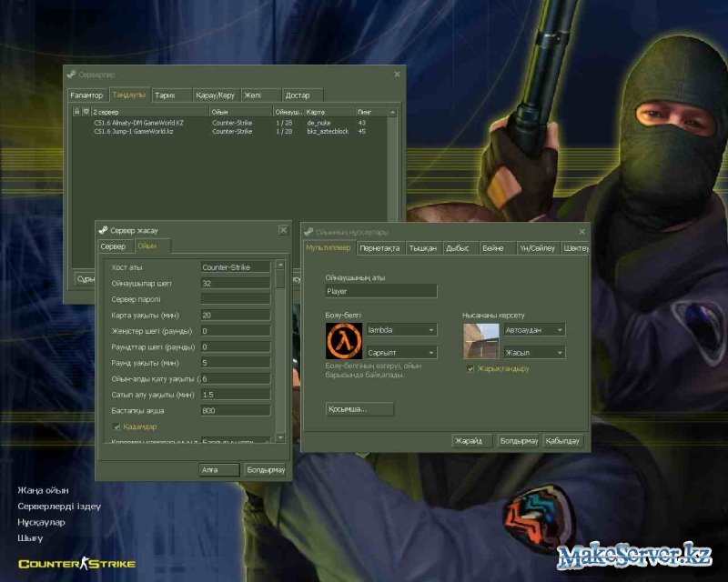This screenshot has height=582, width=728.
Task: Click the Ойнаушының аты field with Player
Action: (380, 291)
